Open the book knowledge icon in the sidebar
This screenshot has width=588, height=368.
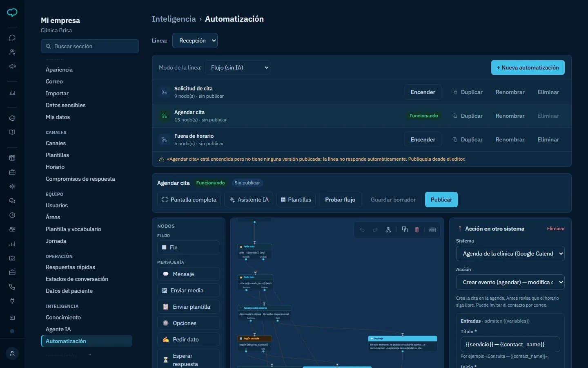12,132
